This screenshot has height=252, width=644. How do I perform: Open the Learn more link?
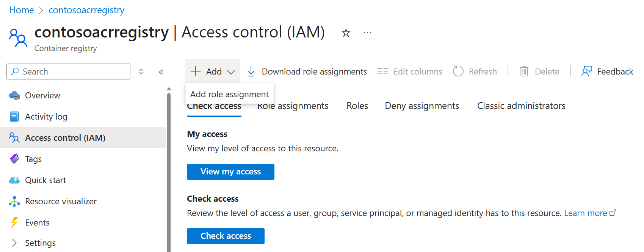(x=585, y=213)
